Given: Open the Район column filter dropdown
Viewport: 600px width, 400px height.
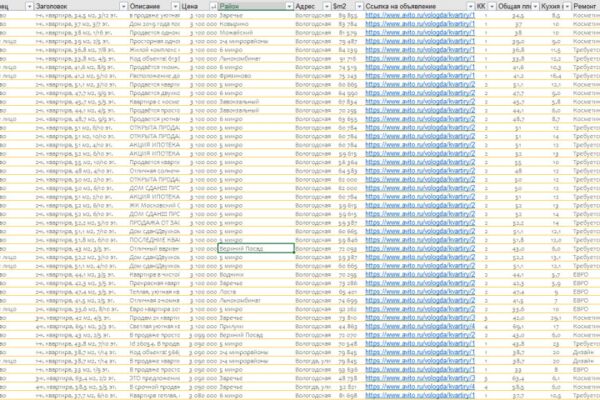Looking at the screenshot, I should pyautogui.click(x=289, y=6).
